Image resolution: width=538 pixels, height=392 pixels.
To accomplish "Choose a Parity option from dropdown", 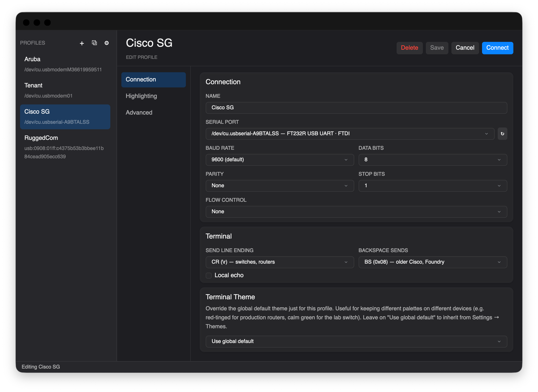I will point(280,186).
